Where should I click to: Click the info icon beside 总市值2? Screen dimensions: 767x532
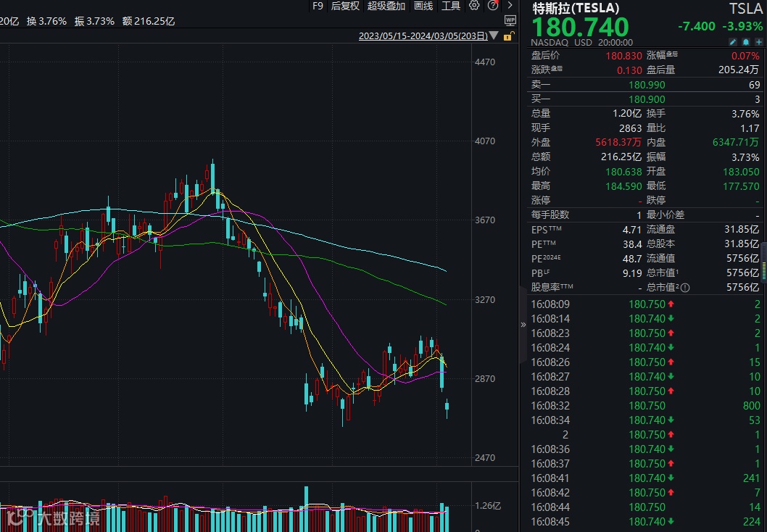685,288
